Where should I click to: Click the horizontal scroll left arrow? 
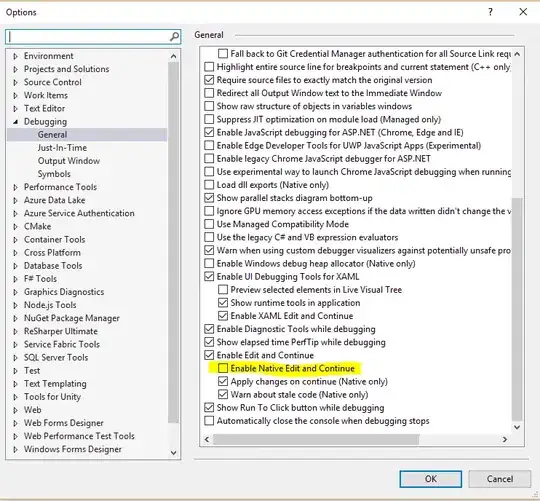point(207,439)
